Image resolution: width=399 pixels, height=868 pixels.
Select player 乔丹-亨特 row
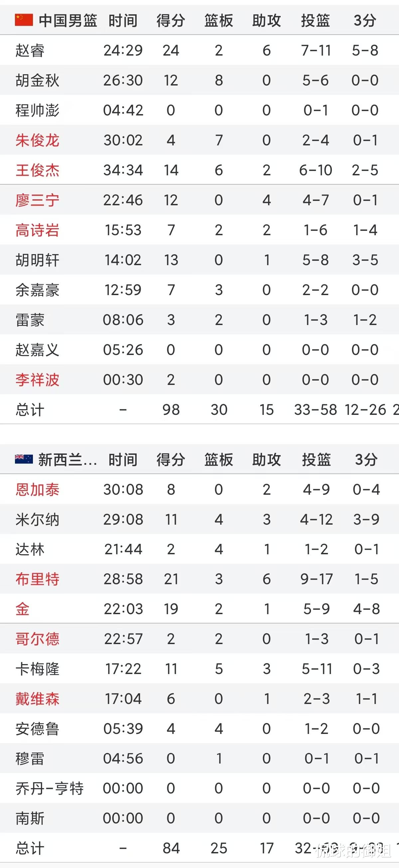click(50, 789)
